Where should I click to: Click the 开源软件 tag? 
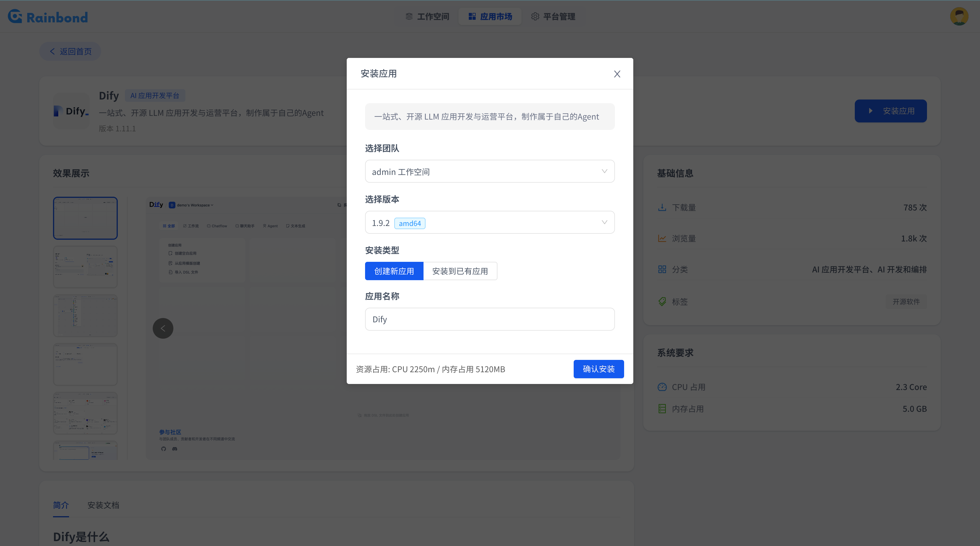906,302
